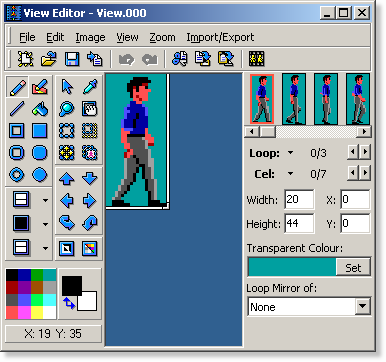The image size is (386, 362).
Task: Click the arrow-to-document toolbar icon after Save
Action: (95, 59)
